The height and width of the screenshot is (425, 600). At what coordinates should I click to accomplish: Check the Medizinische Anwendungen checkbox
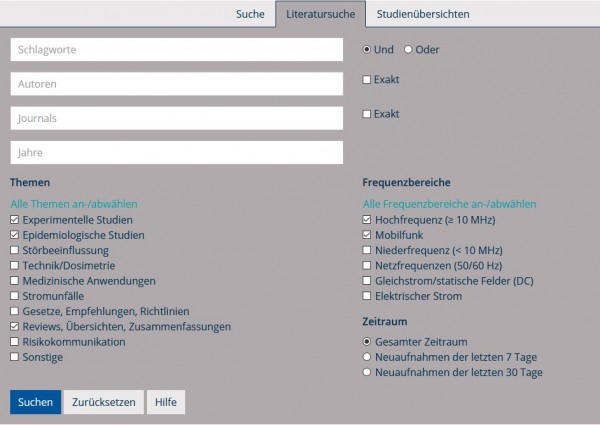(x=15, y=280)
